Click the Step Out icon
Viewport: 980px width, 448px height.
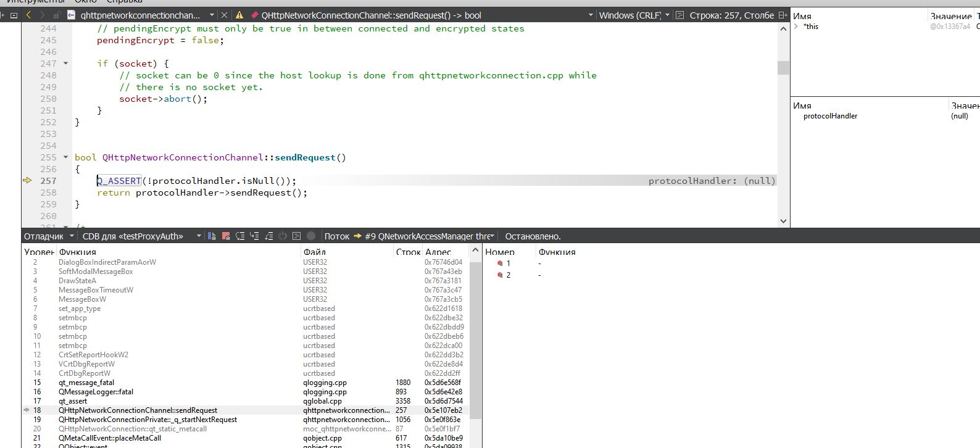[268, 236]
